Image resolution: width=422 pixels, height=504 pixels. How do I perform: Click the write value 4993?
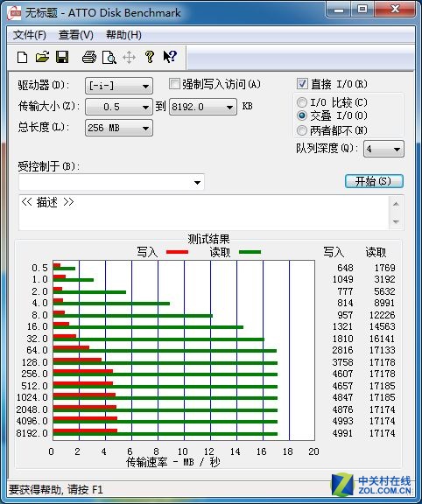(x=342, y=421)
